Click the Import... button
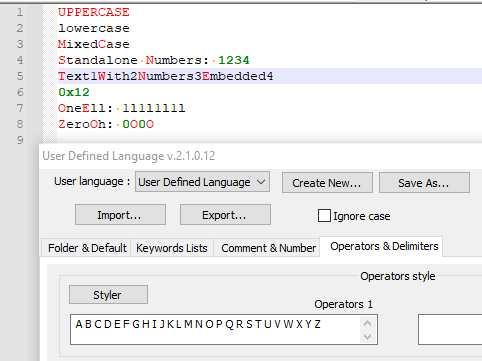 click(120, 215)
